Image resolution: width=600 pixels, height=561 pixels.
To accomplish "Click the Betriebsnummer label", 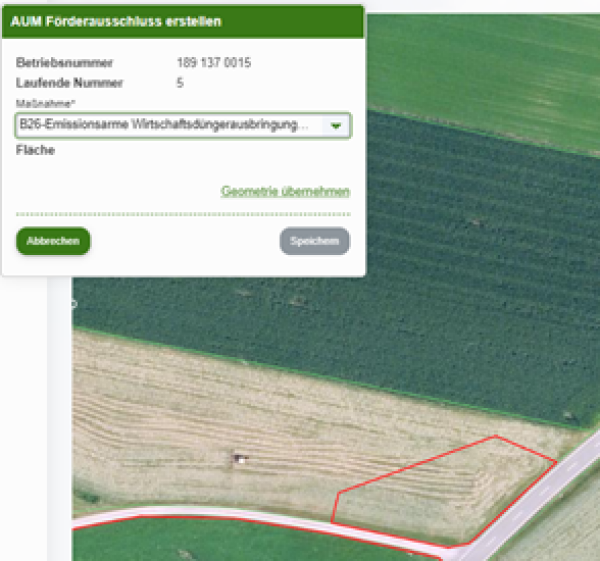I will click(64, 62).
